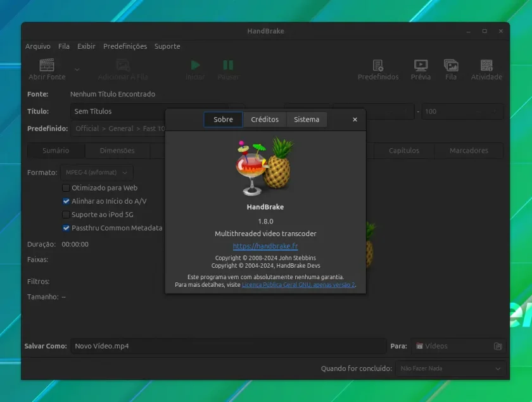The height and width of the screenshot is (402, 532).
Task: Expand the arrow next to Abrir Fonte
Action: point(77,70)
